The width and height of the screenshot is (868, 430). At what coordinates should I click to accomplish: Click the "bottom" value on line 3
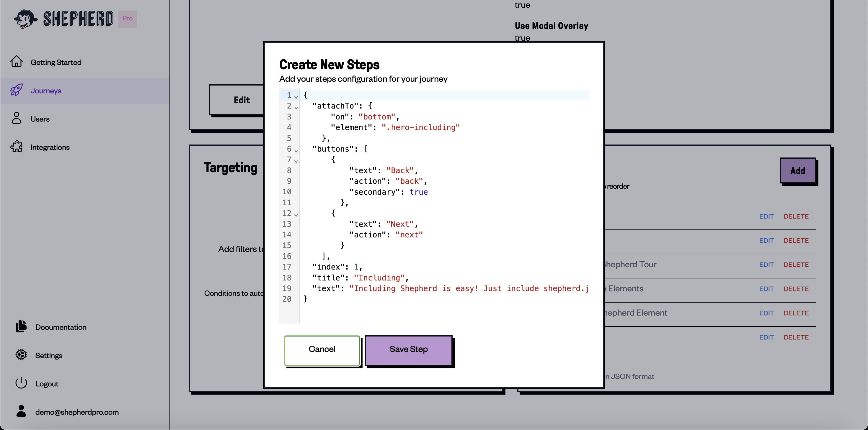click(377, 116)
